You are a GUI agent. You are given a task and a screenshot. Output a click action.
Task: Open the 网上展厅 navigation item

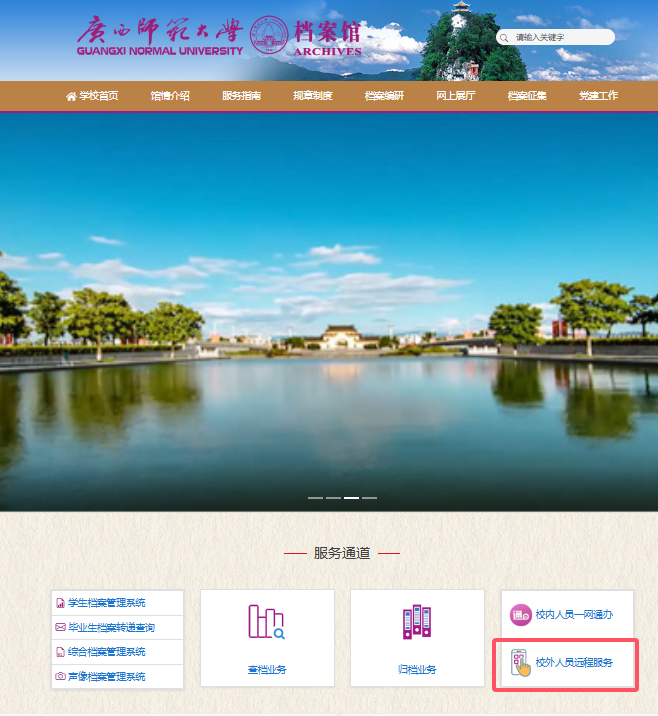pos(455,96)
